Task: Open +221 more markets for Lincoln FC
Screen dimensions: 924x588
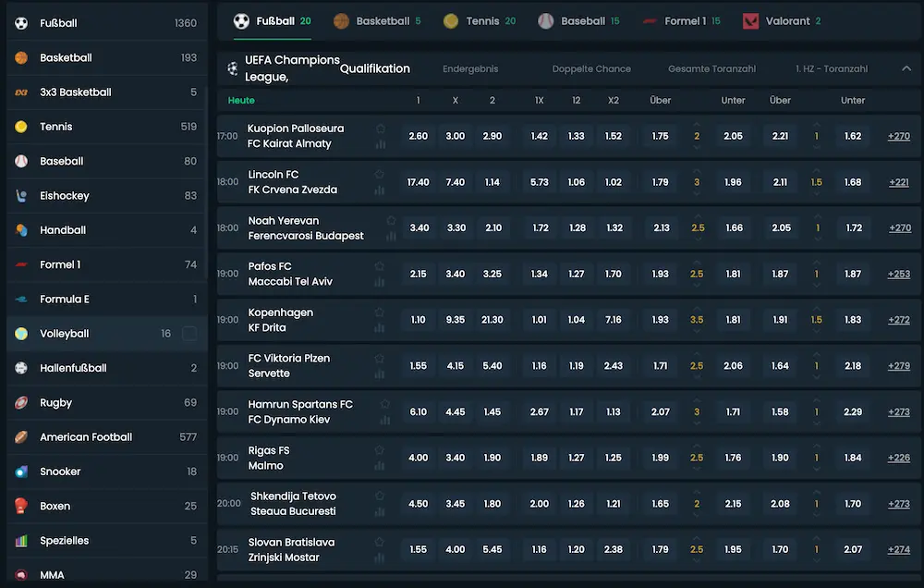Action: 899,182
